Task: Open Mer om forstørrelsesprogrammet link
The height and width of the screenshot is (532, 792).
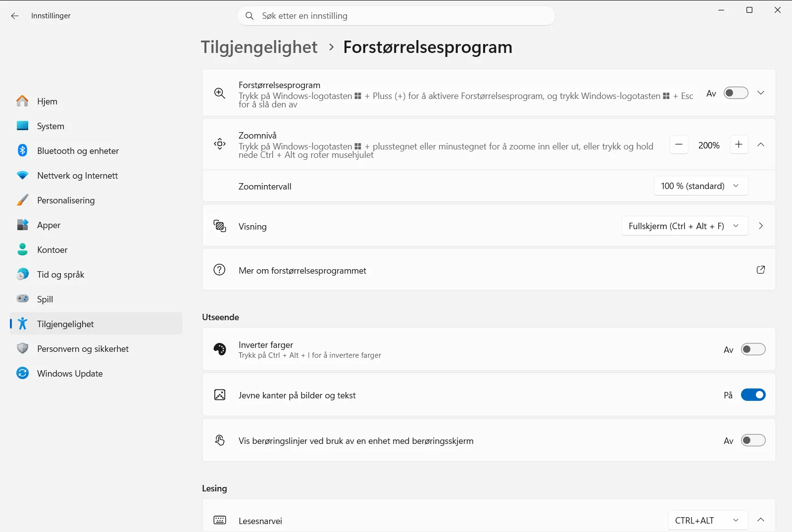Action: tap(489, 270)
